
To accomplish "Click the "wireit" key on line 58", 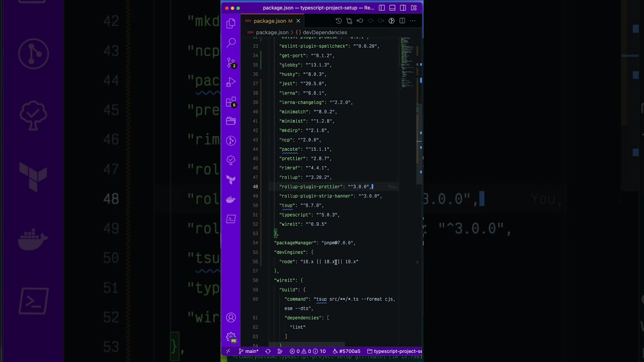I will point(285,281).
